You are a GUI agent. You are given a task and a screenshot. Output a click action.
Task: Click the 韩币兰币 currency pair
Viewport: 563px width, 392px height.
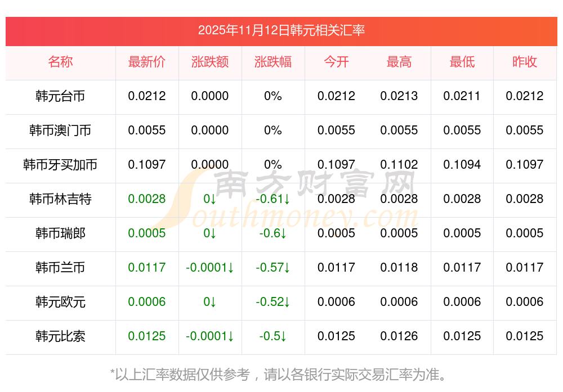[x=60, y=268]
